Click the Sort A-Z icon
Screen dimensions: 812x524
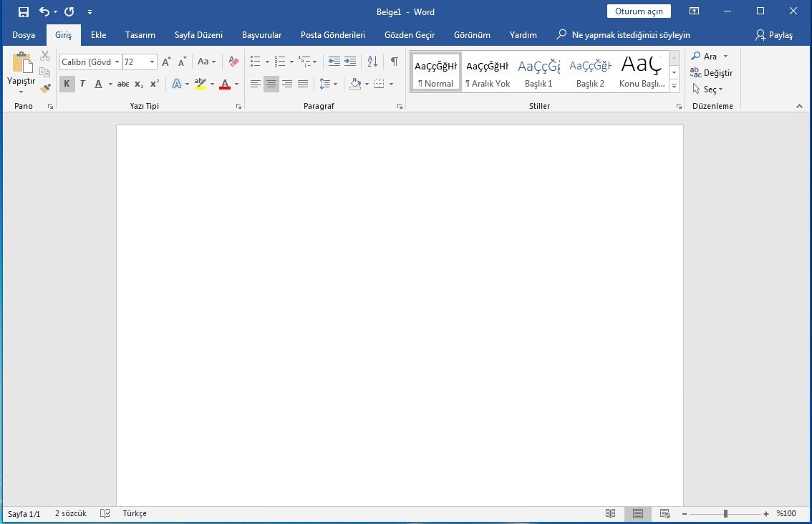pos(372,62)
